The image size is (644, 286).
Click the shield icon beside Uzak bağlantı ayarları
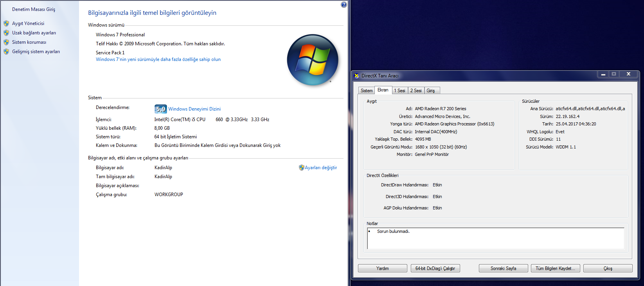6,33
